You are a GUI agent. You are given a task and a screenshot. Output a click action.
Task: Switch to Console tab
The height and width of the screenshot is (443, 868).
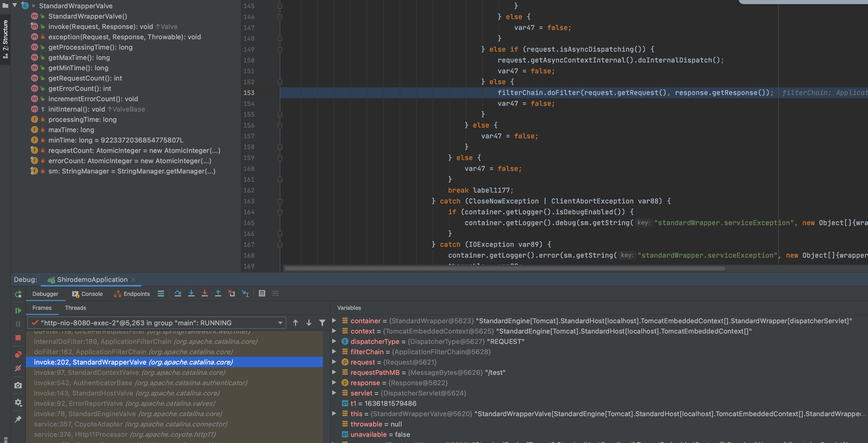(x=87, y=294)
